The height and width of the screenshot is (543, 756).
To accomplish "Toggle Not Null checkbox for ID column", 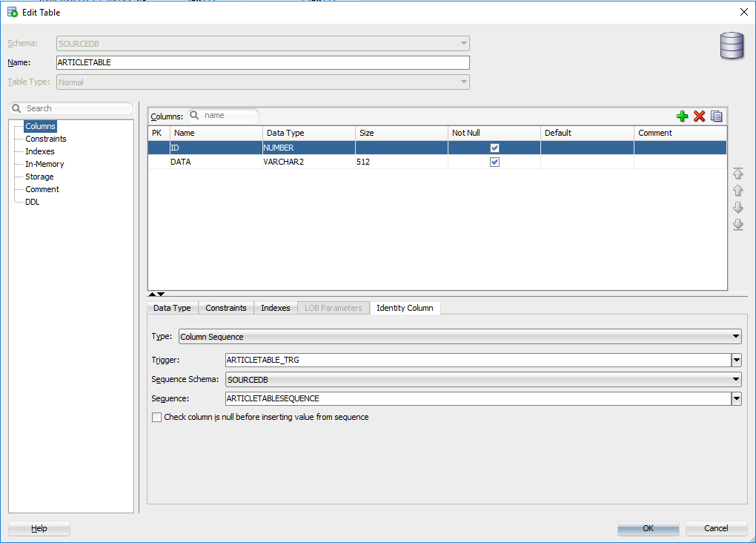I will coord(494,148).
